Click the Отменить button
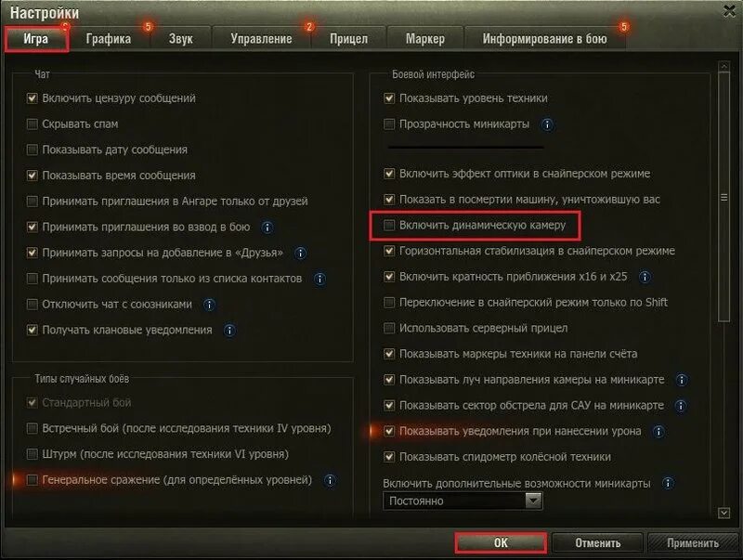The width and height of the screenshot is (743, 560). (x=597, y=543)
